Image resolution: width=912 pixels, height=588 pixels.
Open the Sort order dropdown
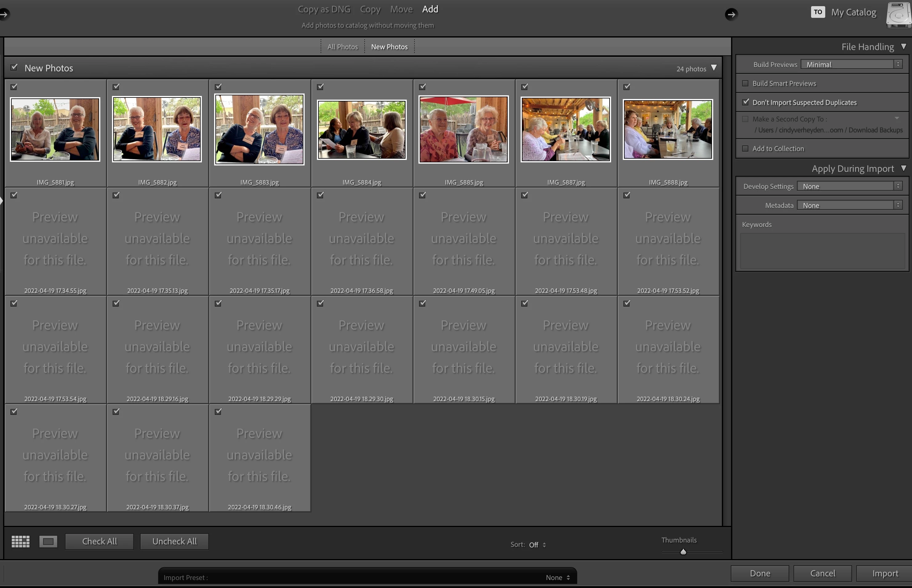pos(537,545)
